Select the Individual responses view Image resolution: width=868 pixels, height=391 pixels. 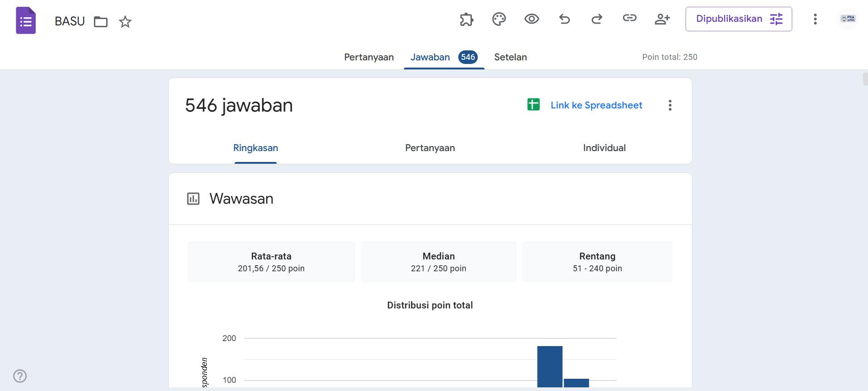click(x=604, y=148)
